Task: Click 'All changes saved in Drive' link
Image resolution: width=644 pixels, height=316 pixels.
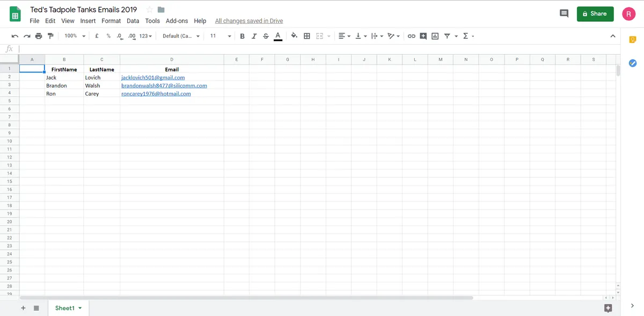Action: (x=249, y=21)
